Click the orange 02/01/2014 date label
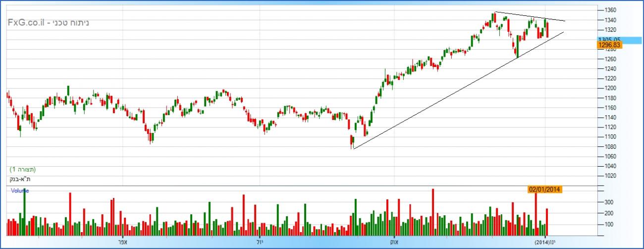 (545, 189)
